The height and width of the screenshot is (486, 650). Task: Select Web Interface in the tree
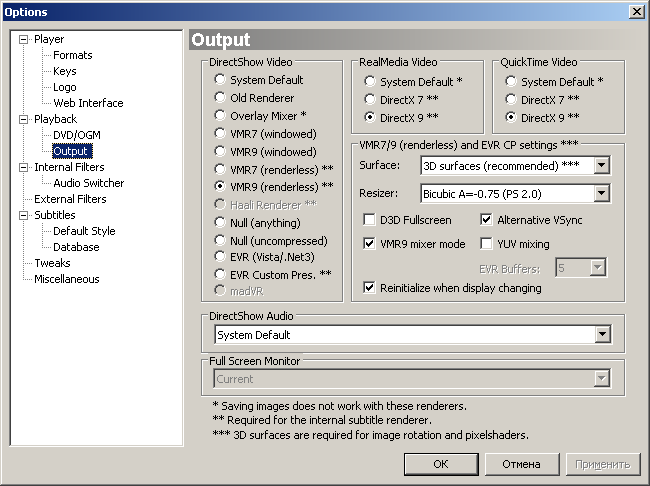click(88, 103)
